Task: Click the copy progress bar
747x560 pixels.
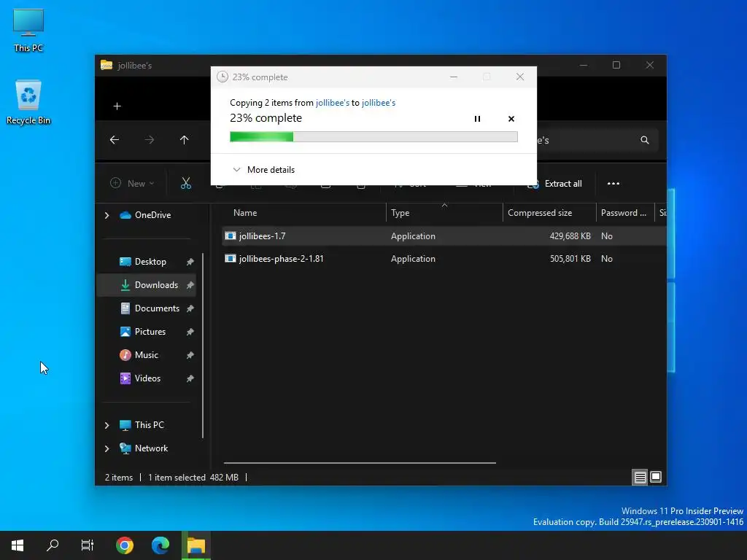Action: tap(373, 137)
